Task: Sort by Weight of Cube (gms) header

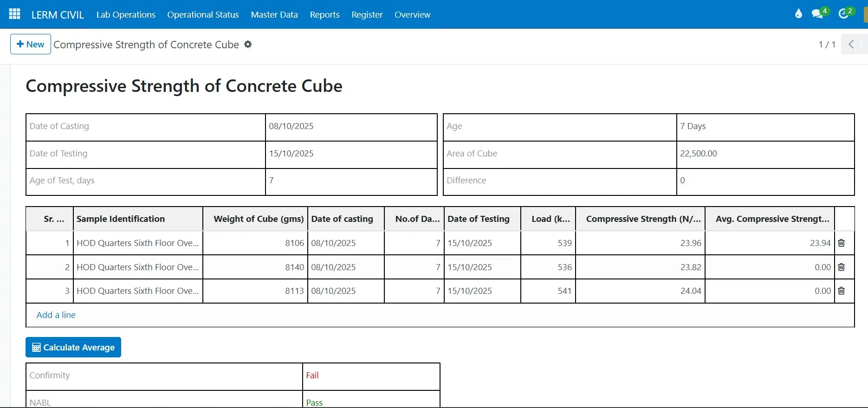Action: [255, 219]
